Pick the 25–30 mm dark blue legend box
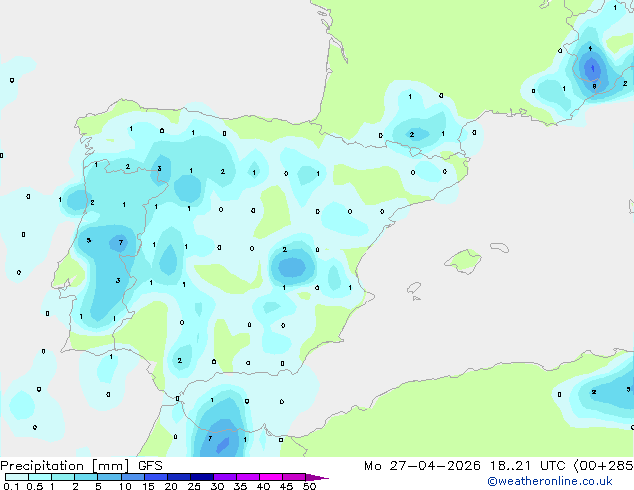634x490 pixels. 202,477
